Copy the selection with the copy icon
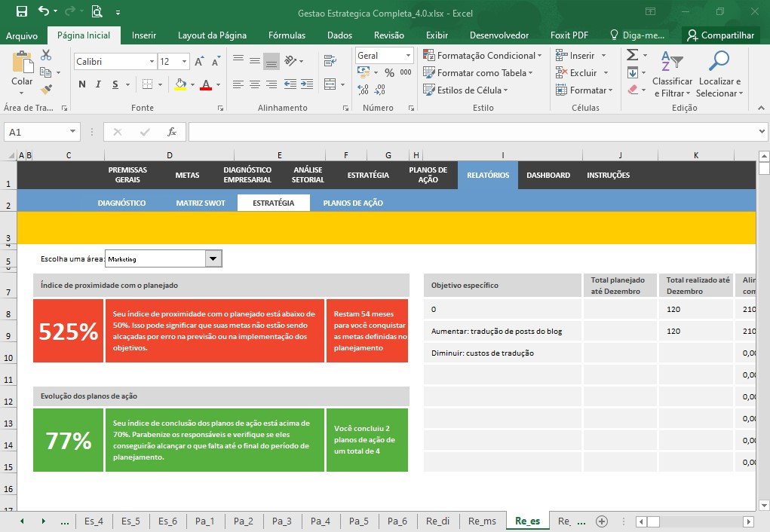The image size is (770, 532). [46, 72]
